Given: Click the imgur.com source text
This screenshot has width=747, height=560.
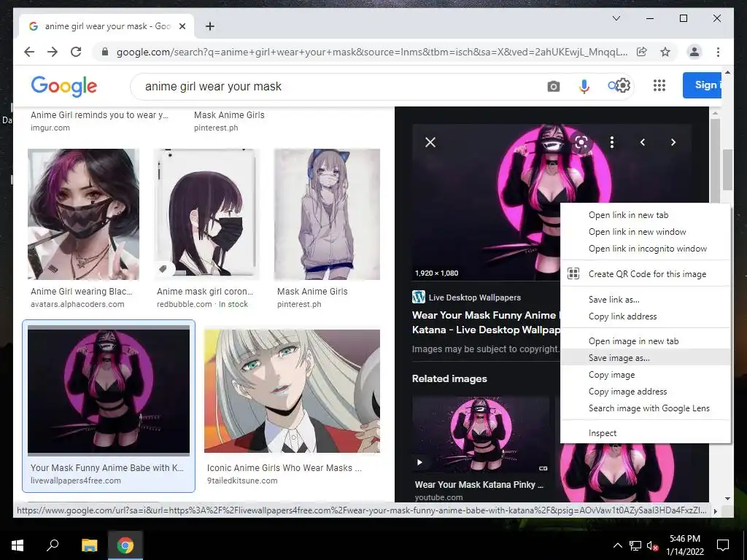Looking at the screenshot, I should [x=50, y=128].
